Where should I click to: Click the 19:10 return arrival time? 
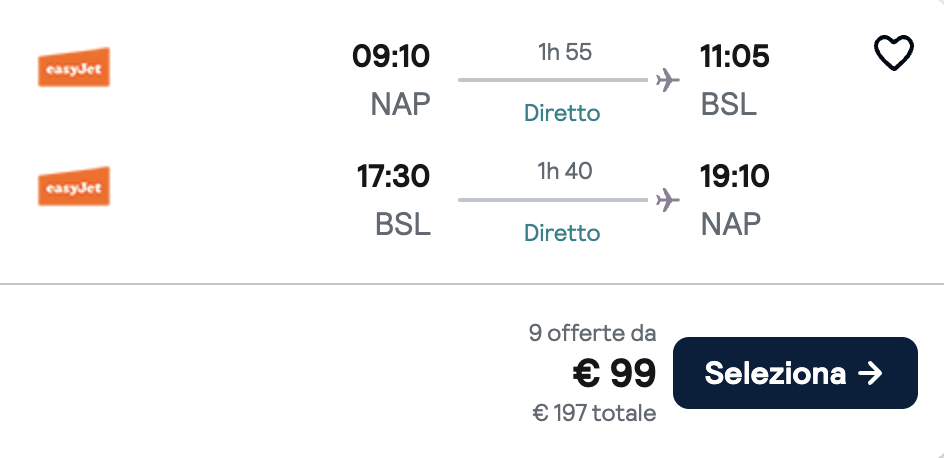pos(735,177)
